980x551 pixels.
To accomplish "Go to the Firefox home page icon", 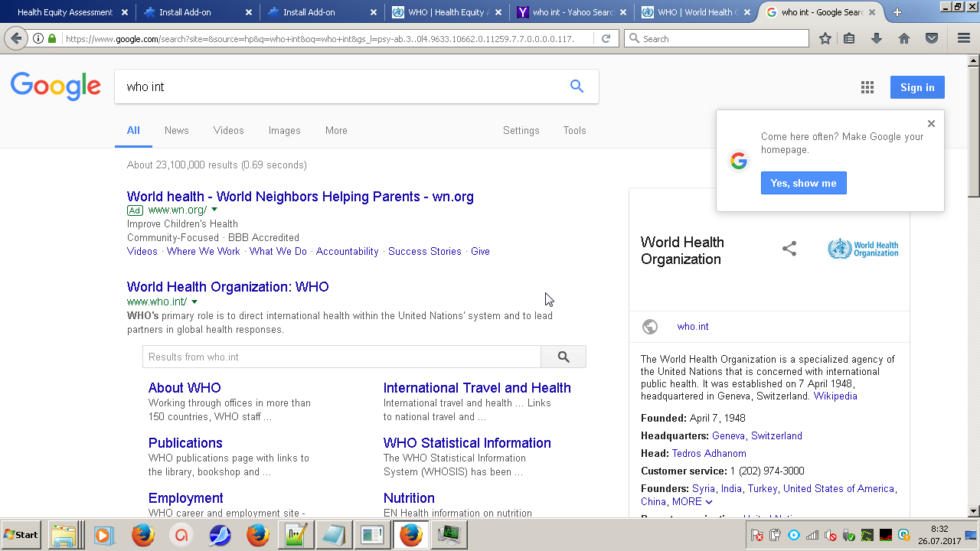I will (904, 39).
